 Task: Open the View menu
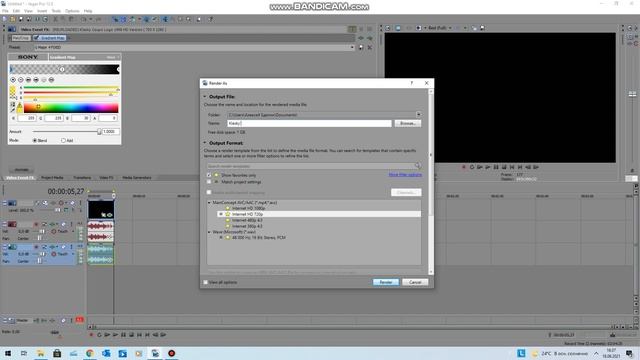pos(28,11)
